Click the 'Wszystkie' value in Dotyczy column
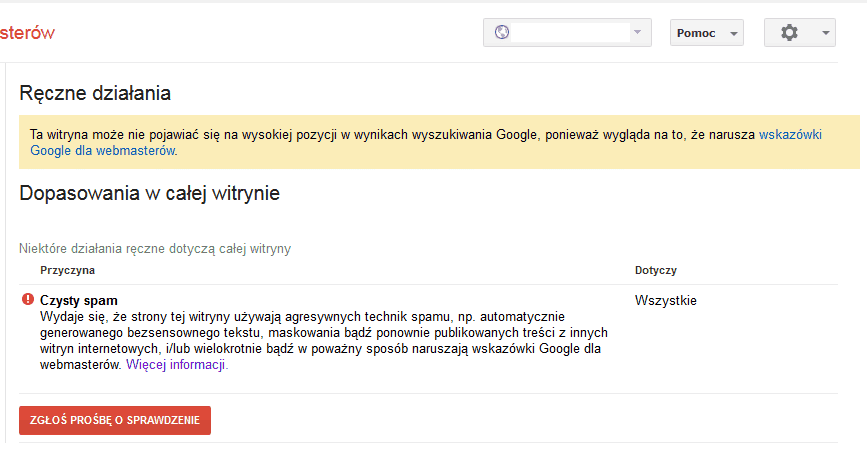This screenshot has height=476, width=867. (666, 301)
